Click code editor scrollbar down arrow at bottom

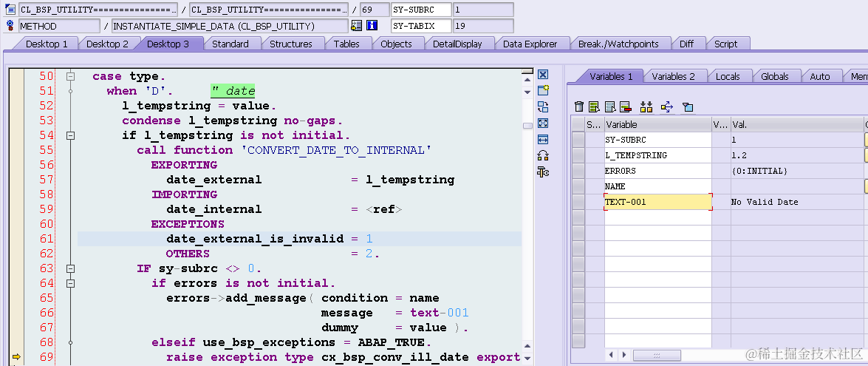[x=527, y=359]
